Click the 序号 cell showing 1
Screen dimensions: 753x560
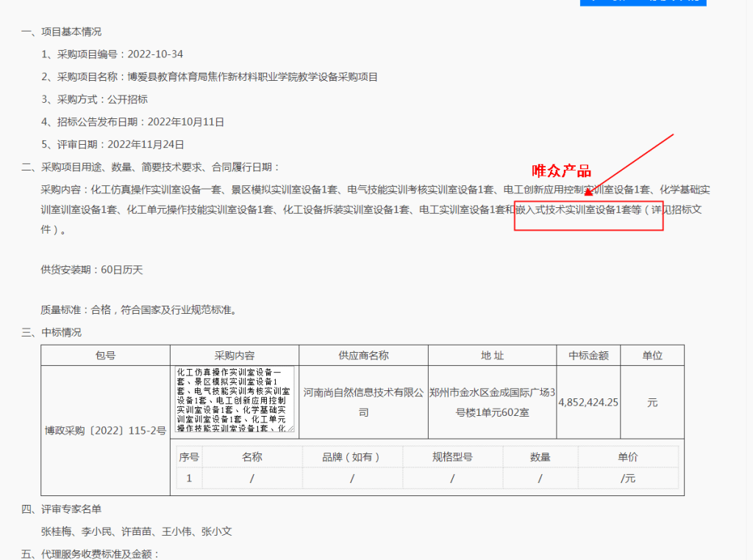point(189,478)
